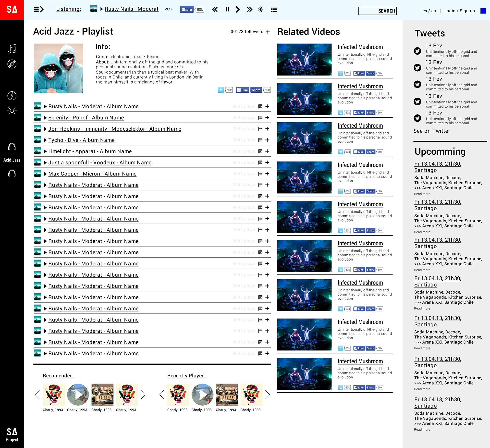Image resolution: width=490 pixels, height=448 pixels.
Task: Fast forward with double arrow
Action: (250, 10)
